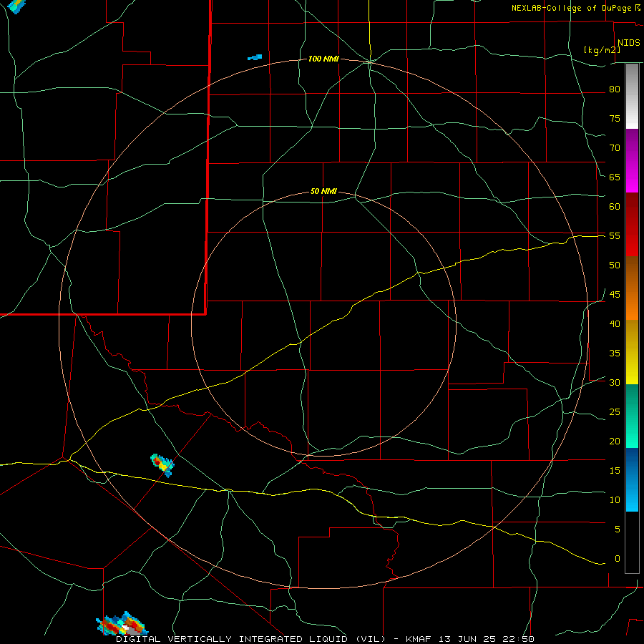Select legend value 20
Viewport: 644px width, 644px height.
[615, 441]
